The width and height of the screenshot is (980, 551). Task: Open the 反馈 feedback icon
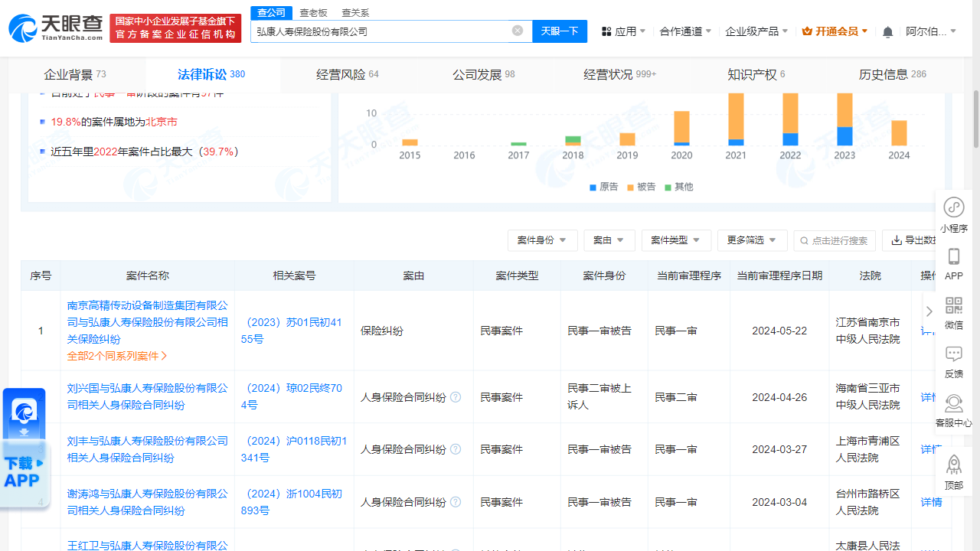tap(954, 362)
